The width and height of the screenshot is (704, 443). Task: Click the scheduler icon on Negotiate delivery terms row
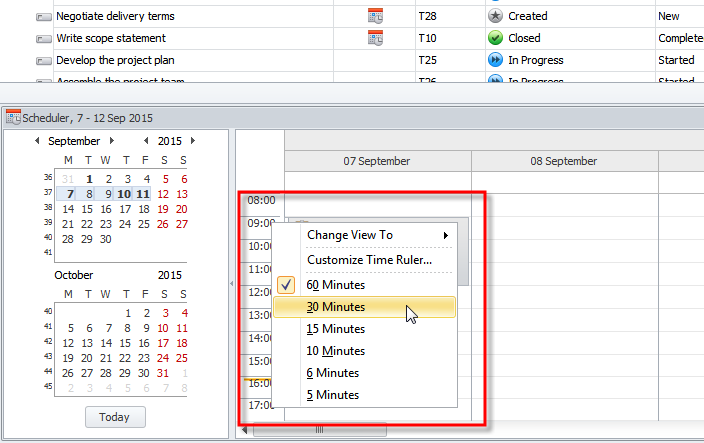click(x=376, y=16)
